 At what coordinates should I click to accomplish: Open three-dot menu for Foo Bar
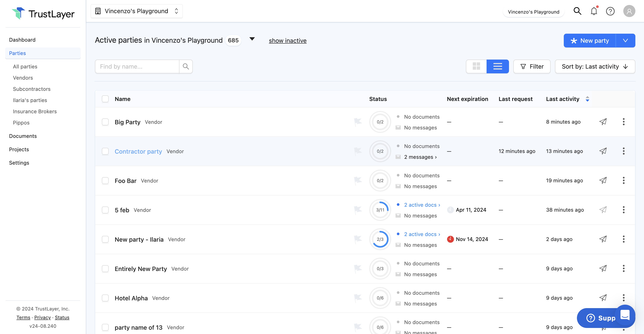pyautogui.click(x=624, y=180)
